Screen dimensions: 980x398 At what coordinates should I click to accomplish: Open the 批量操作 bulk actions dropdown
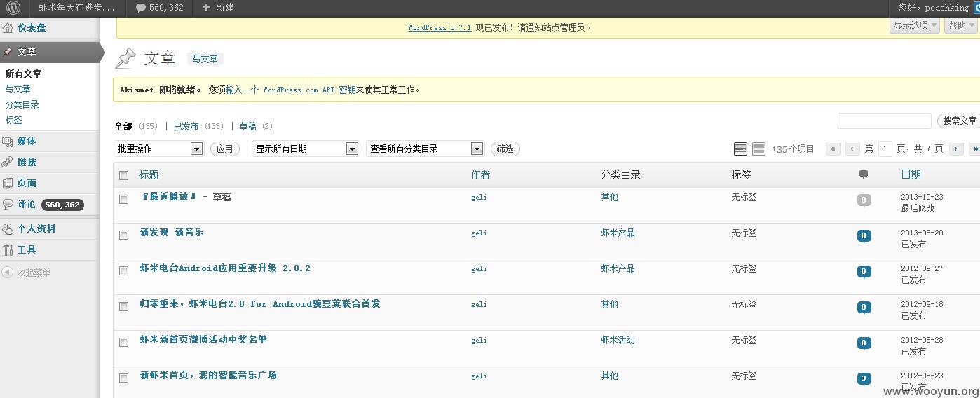click(x=158, y=149)
